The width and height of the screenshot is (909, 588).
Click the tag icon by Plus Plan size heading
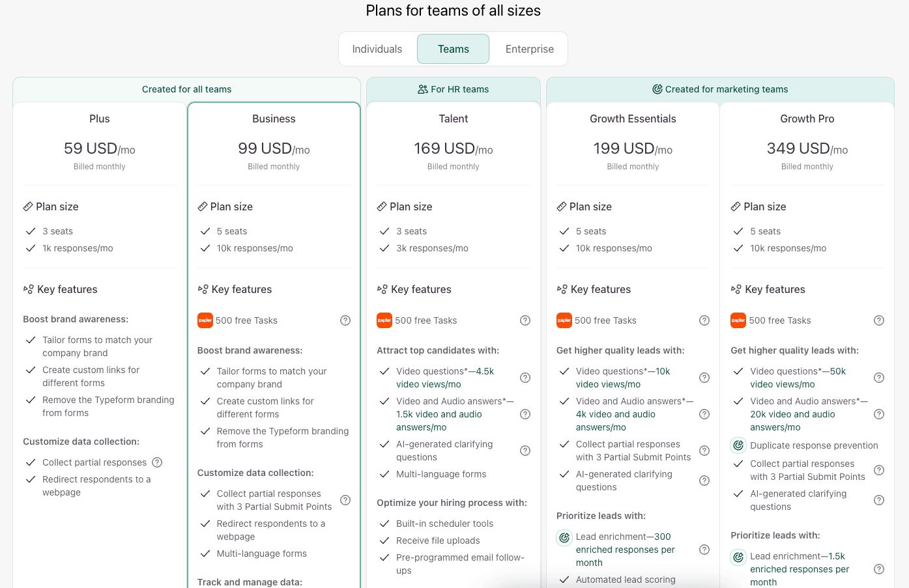28,206
